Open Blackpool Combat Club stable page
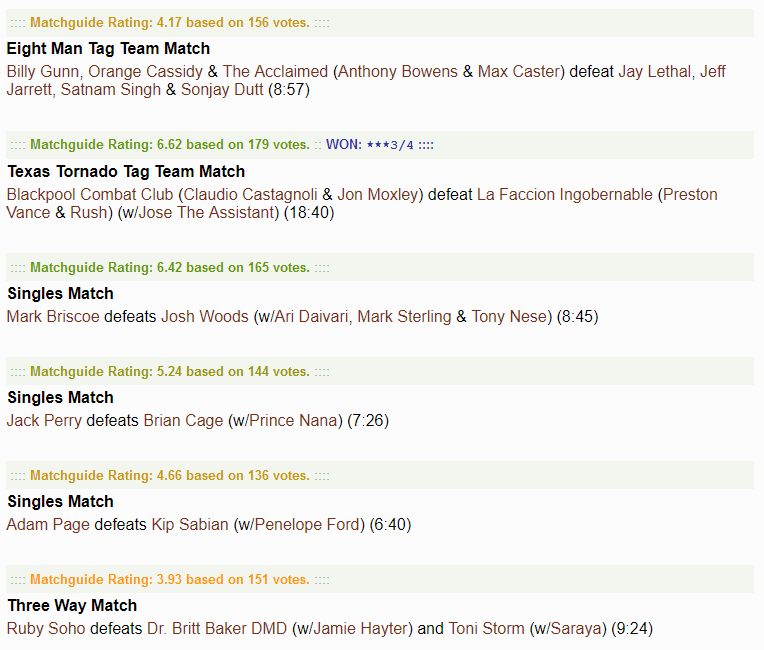The width and height of the screenshot is (764, 650). pos(90,194)
